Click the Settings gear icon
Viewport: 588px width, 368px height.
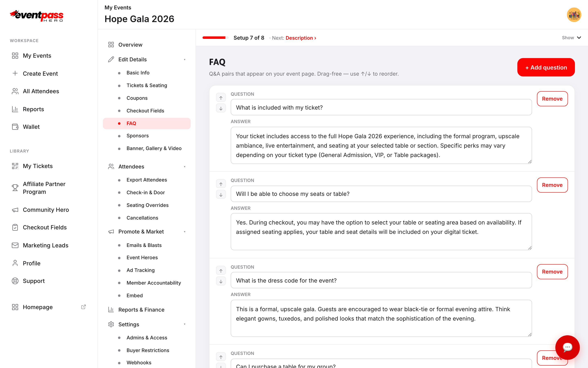(x=111, y=324)
